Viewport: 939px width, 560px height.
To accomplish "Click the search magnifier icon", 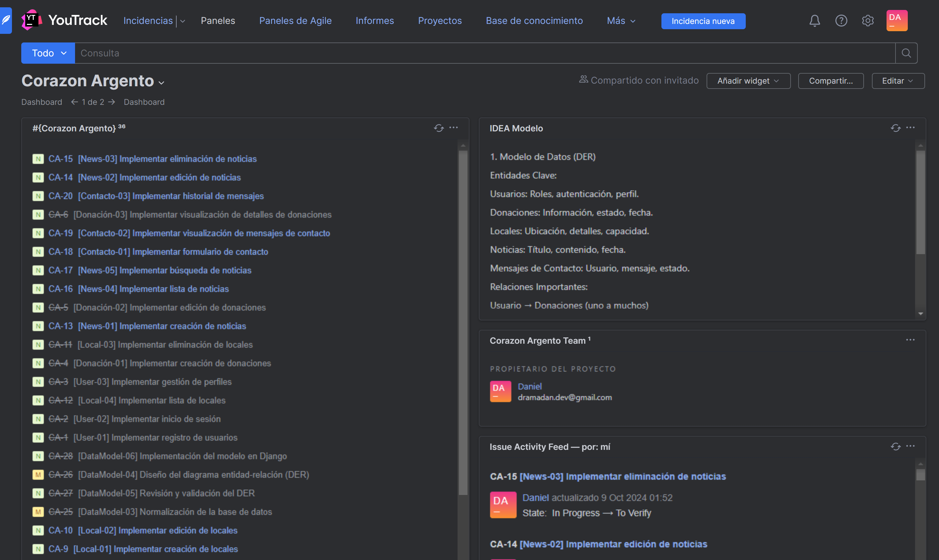I will (906, 53).
